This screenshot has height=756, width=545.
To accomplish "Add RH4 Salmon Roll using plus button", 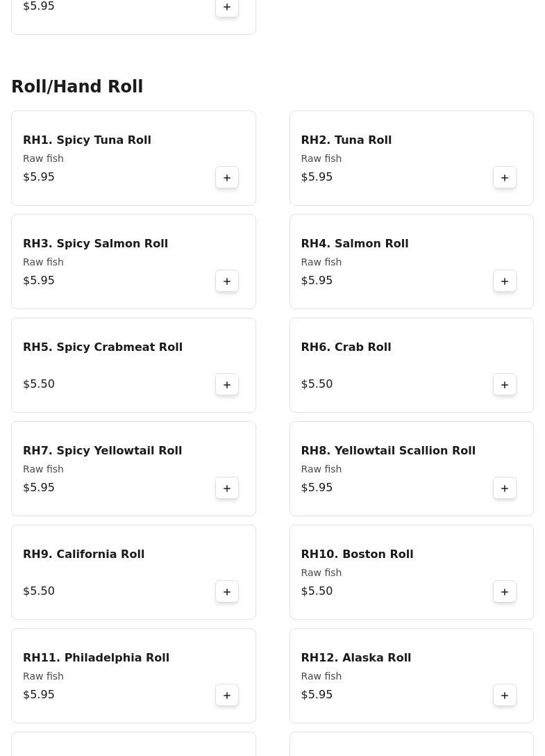I will coord(505,281).
